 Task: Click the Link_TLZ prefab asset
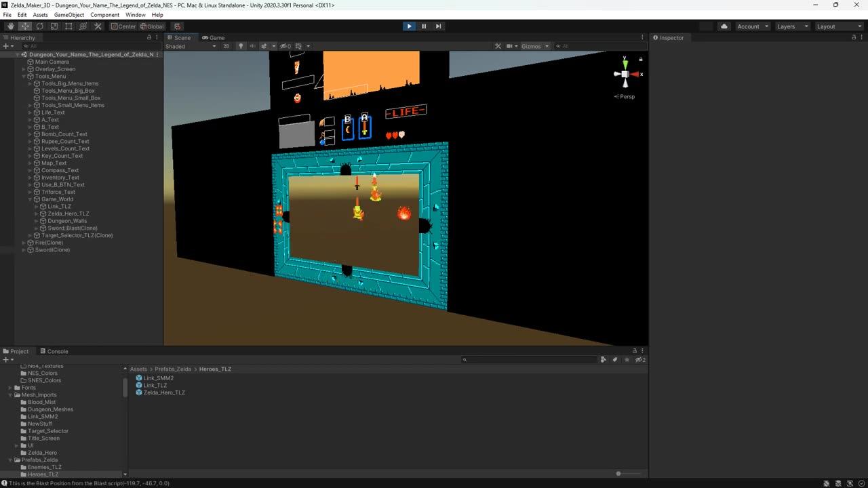(155, 385)
